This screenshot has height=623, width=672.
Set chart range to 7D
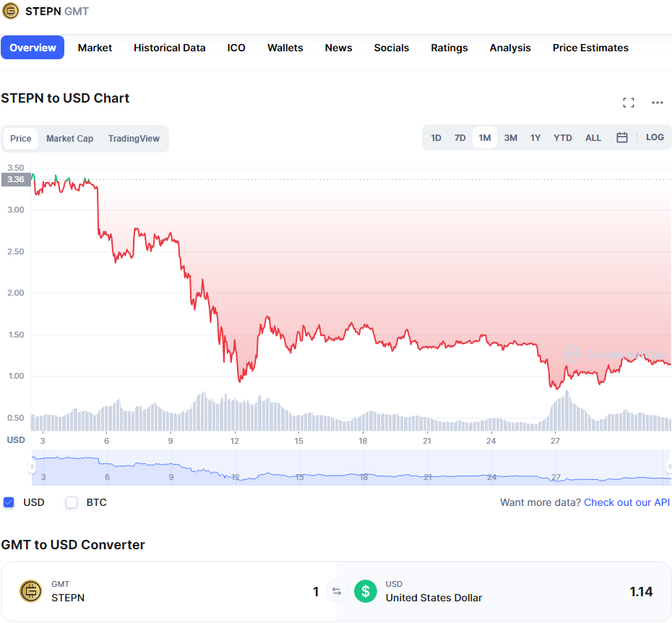(x=460, y=137)
